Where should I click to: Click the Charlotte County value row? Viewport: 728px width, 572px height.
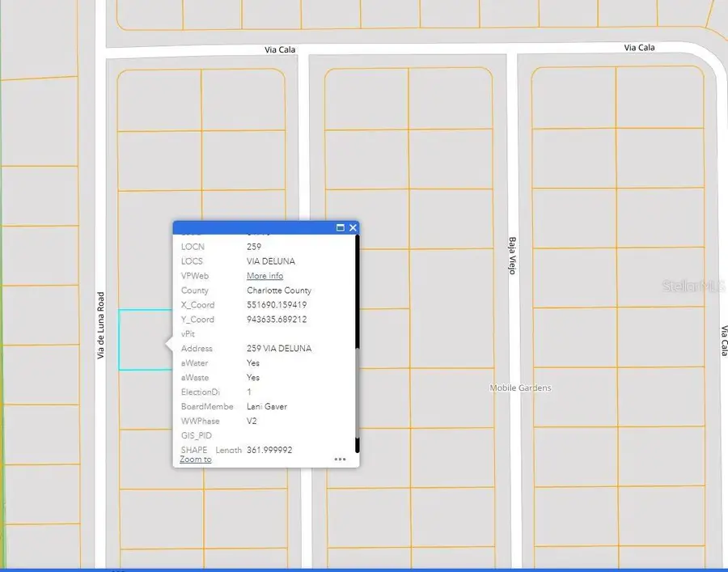pos(278,290)
